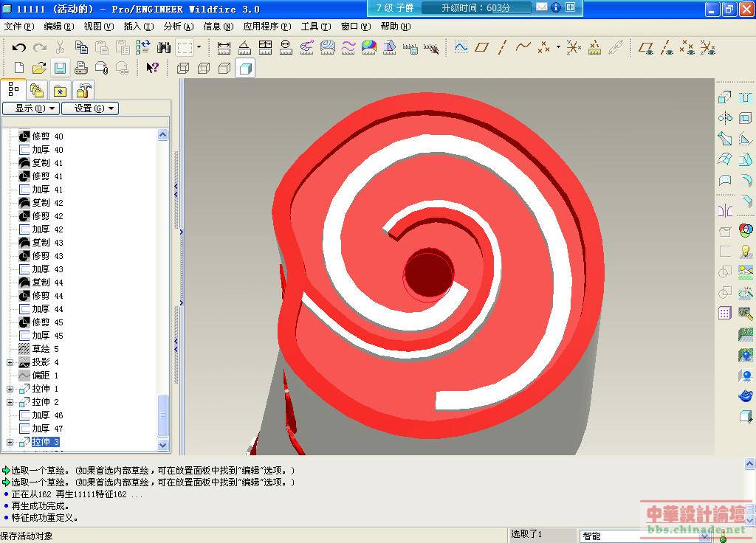The width and height of the screenshot is (756, 543).
Task: Open the datum point dropdown arrow
Action: pos(558,47)
